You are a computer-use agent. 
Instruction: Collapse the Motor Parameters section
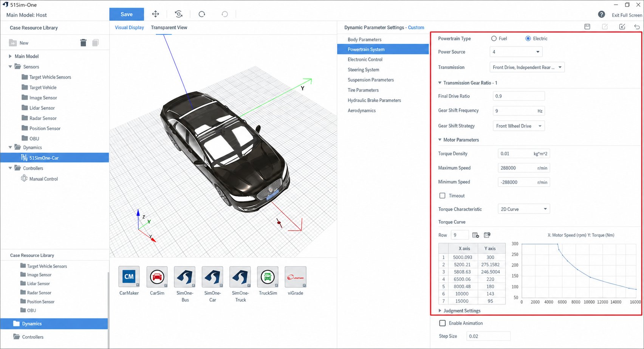(440, 140)
